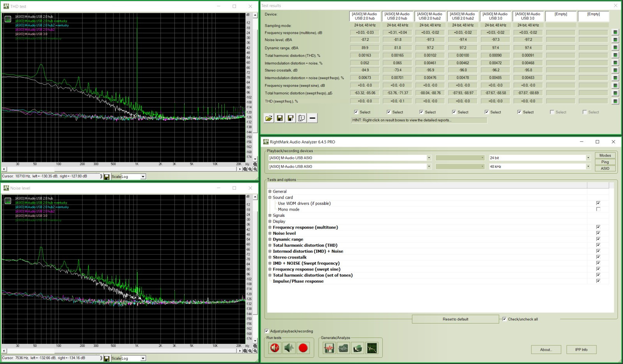Click the save icon in THD test window

pos(107,177)
